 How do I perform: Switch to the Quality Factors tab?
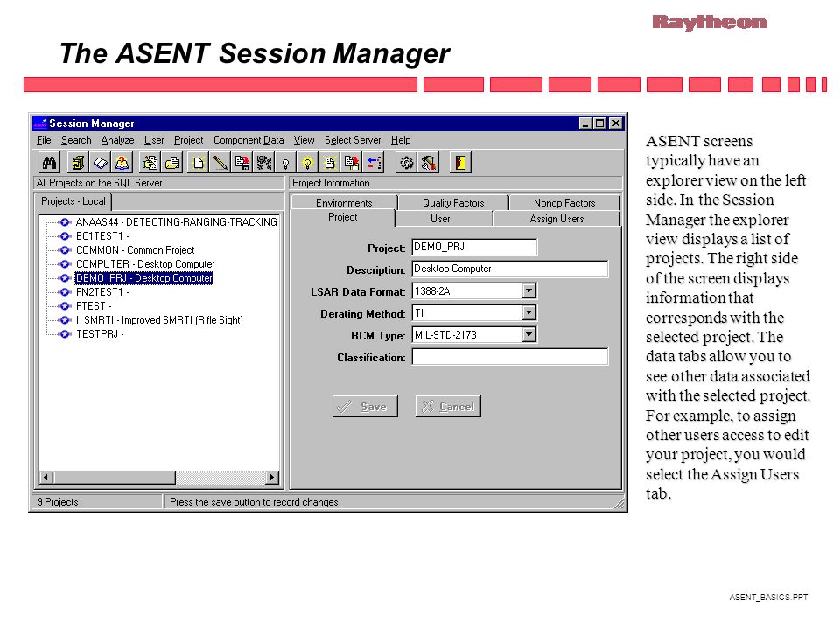click(453, 202)
